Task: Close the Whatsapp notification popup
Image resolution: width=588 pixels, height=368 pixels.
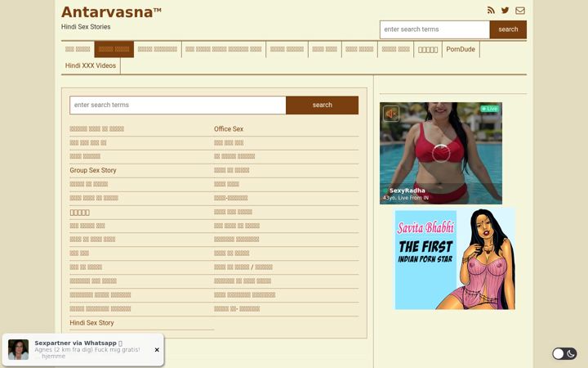Action: click(157, 350)
